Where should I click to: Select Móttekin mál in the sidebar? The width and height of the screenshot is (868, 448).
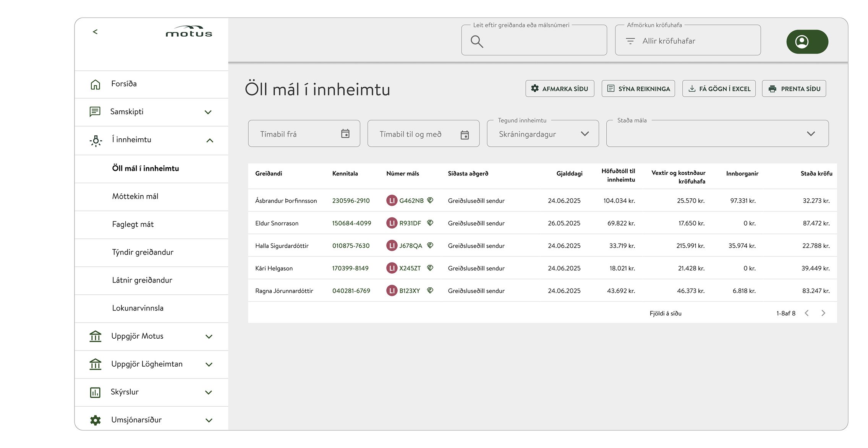click(x=135, y=196)
